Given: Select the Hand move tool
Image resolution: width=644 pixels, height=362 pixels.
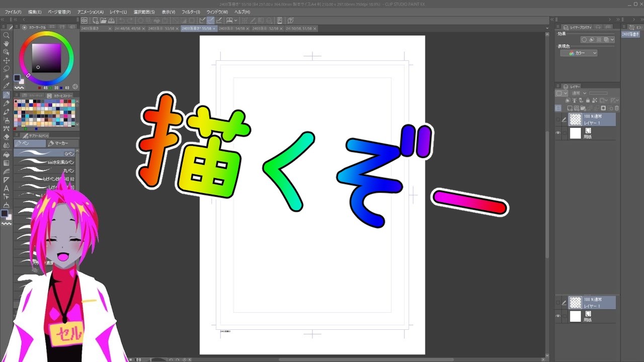Looking at the screenshot, I should click(x=7, y=44).
